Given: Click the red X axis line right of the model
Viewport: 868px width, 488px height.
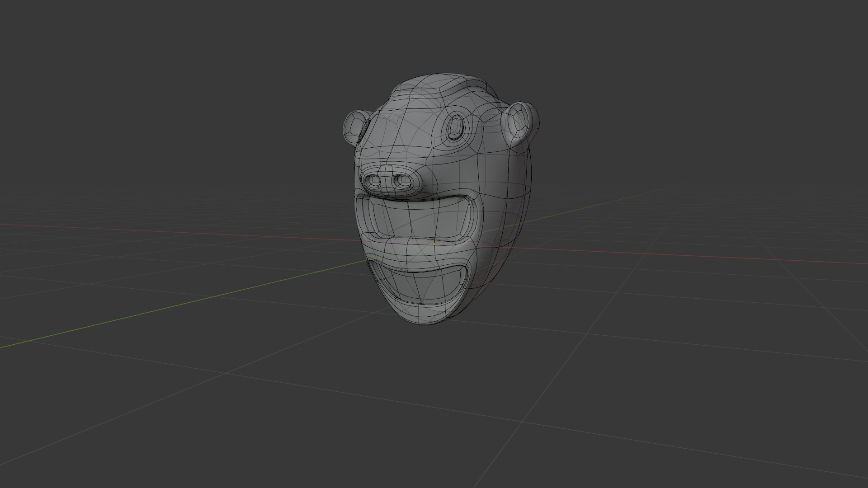Looking at the screenshot, I should 678,256.
